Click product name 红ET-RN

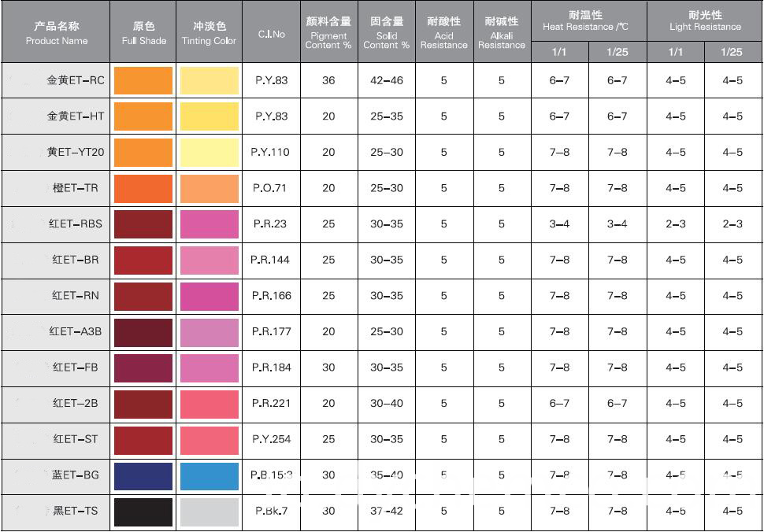[76, 296]
